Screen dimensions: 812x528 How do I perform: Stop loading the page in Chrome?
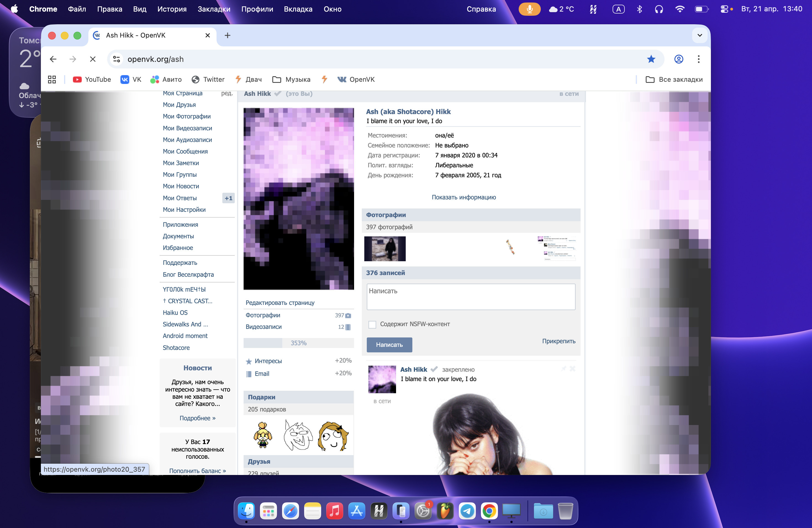93,59
